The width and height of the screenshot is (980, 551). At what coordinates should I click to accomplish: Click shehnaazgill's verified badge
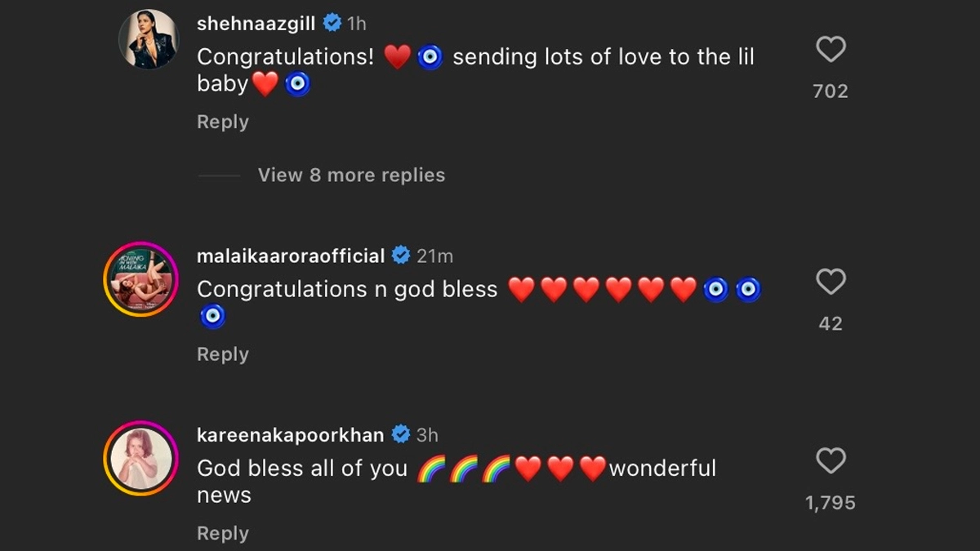click(x=332, y=24)
